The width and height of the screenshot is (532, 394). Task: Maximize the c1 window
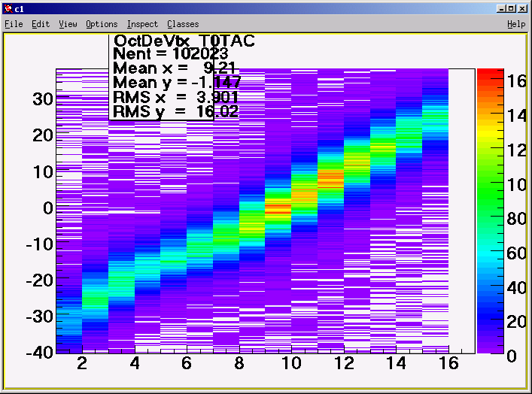pyautogui.click(x=511, y=9)
